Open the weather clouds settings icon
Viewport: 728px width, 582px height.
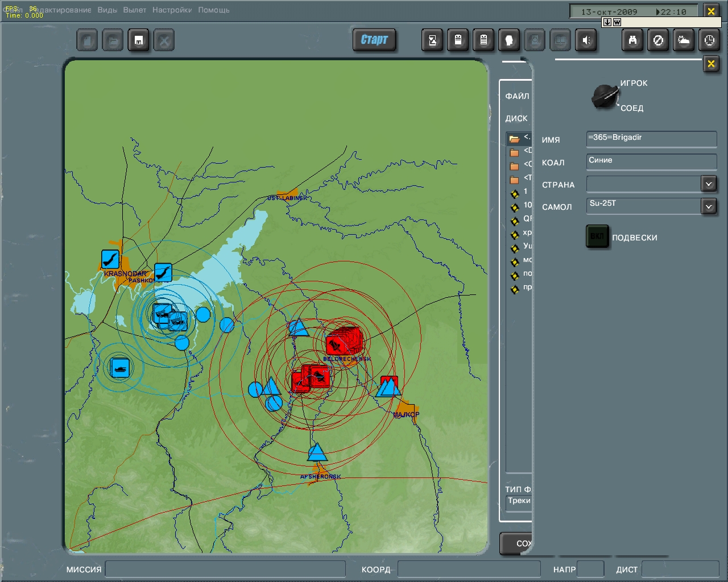684,40
